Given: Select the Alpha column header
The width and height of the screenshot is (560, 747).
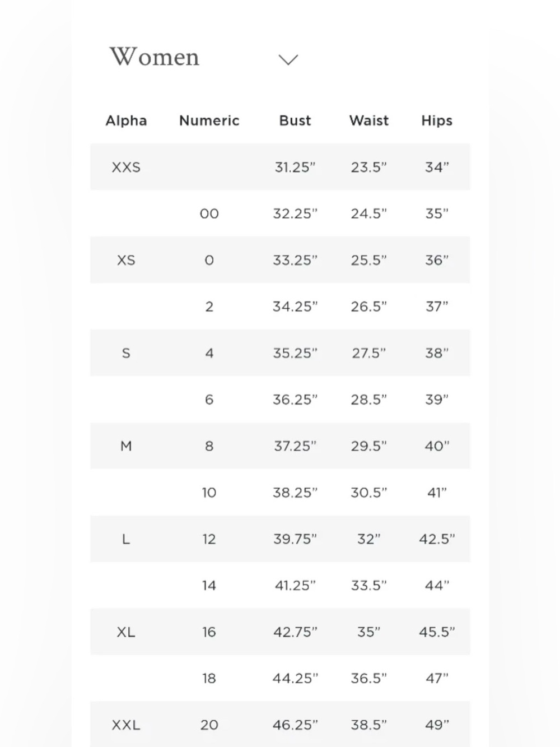Looking at the screenshot, I should [126, 120].
